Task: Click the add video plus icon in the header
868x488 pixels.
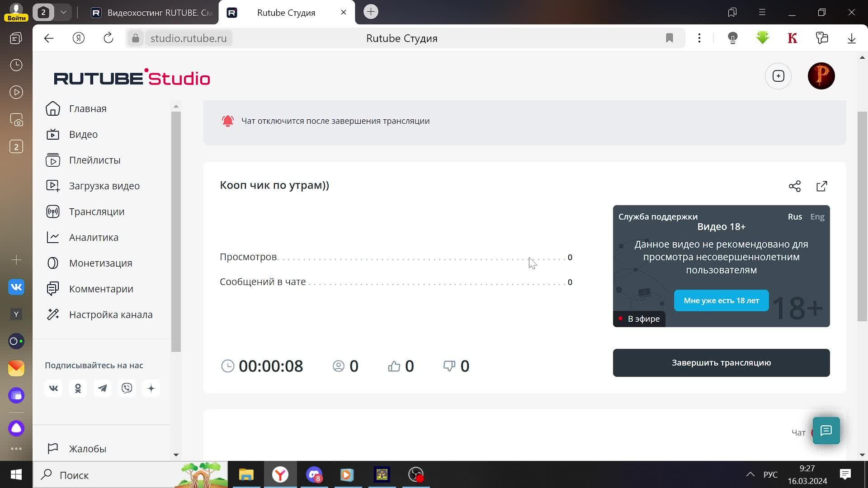Action: [778, 76]
